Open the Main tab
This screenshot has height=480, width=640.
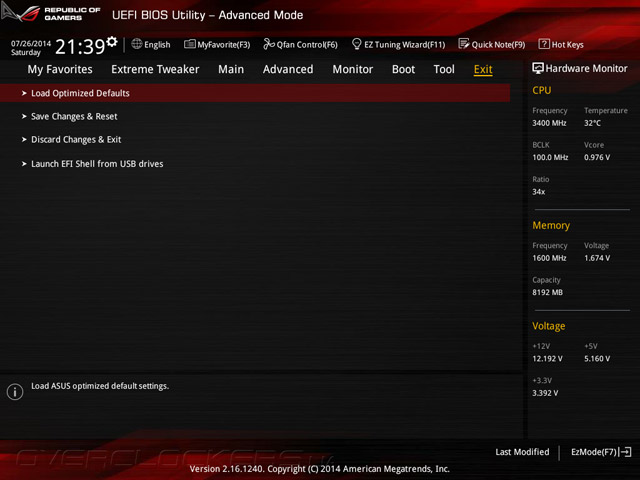231,69
